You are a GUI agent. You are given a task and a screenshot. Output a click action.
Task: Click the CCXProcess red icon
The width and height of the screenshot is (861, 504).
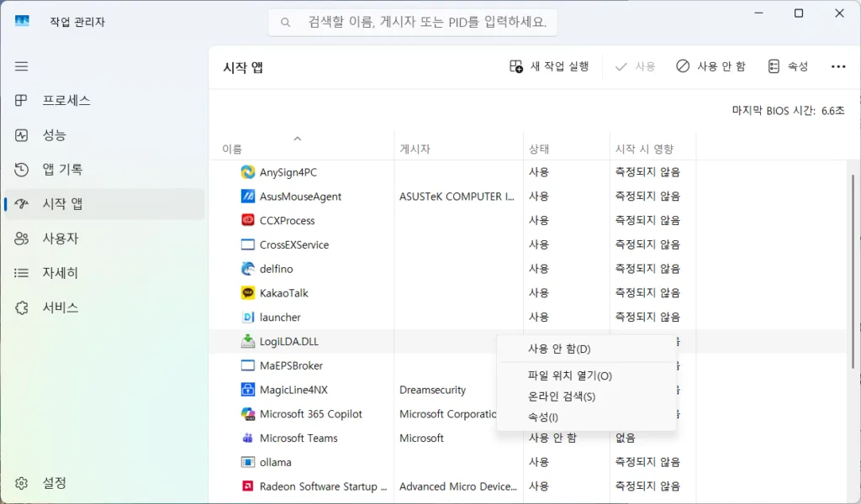coord(248,220)
